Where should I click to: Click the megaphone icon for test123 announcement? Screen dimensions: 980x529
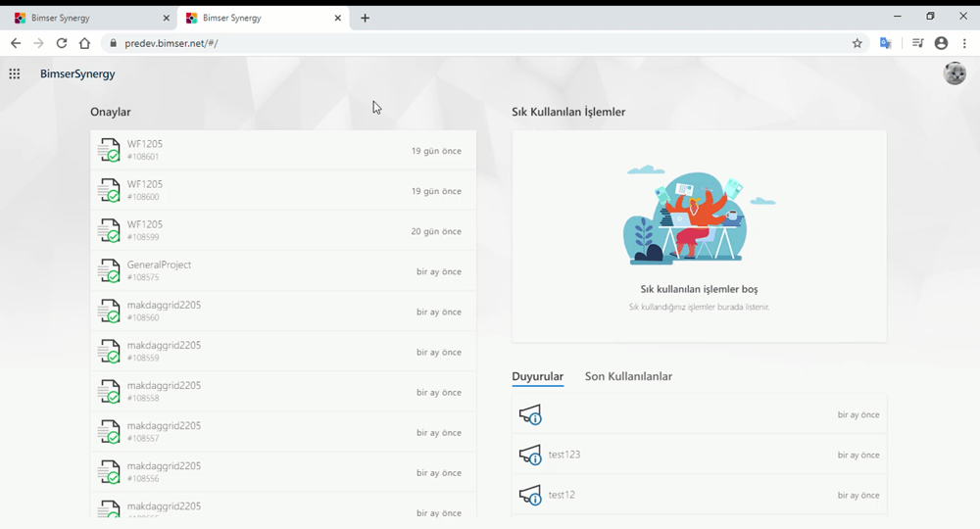530,456
